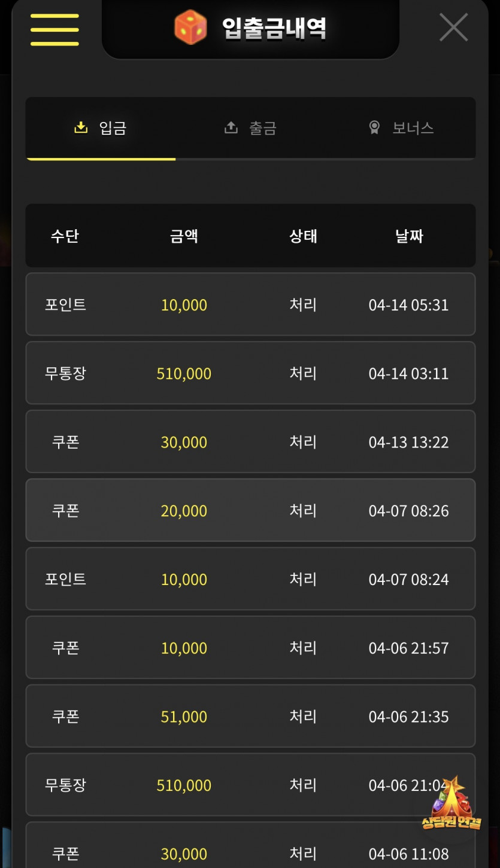Click the 입출금내역 title text

pos(274,28)
